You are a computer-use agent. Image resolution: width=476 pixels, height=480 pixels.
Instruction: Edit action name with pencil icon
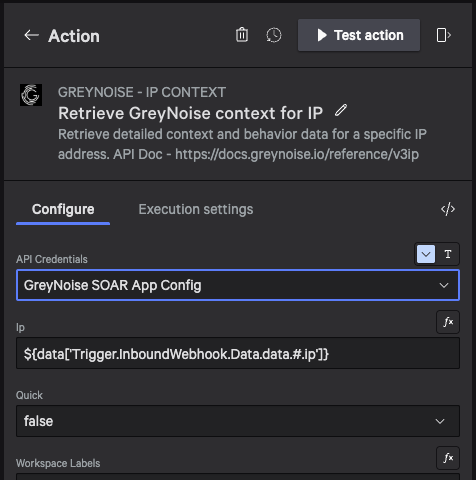[x=341, y=111]
